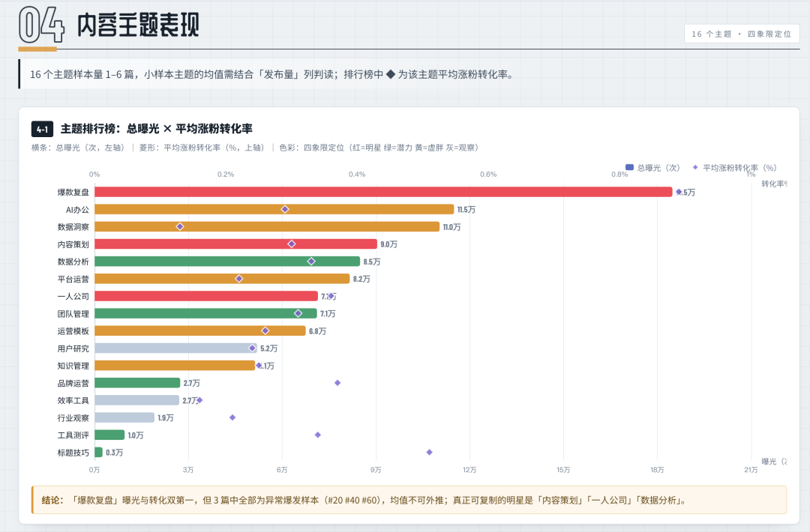Click the green 品牌运营 exposure bar

click(137, 383)
